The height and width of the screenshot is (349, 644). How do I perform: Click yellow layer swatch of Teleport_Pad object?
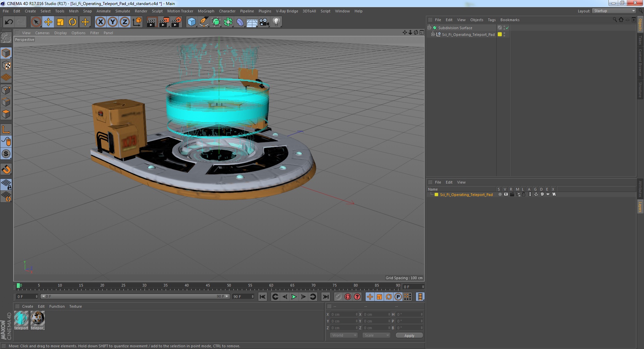(x=500, y=34)
